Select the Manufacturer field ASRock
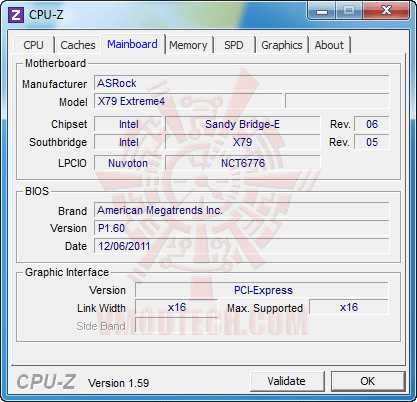Viewport: 417px width, 402px height. click(241, 83)
